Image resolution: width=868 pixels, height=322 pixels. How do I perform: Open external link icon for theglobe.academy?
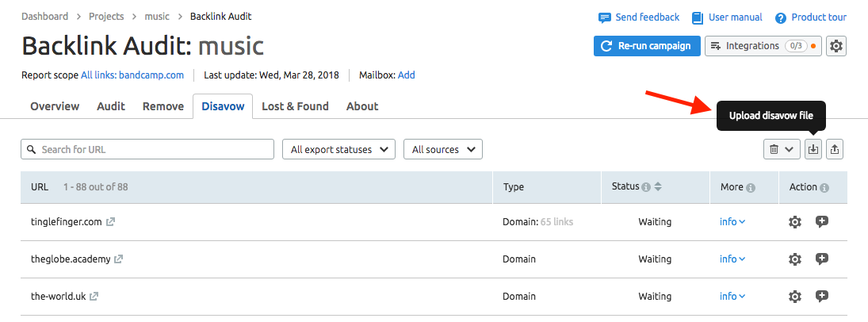tap(118, 259)
